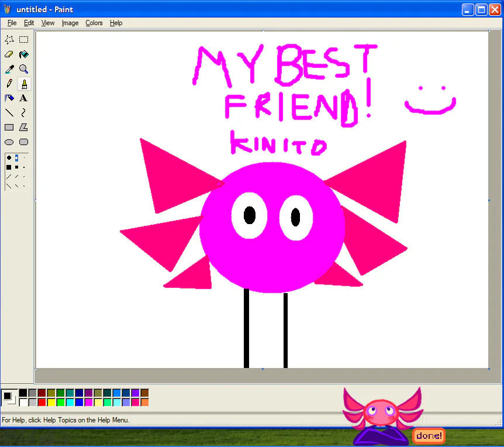This screenshot has height=447, width=504.
Task: Choose the bright violet palette swatch
Action: click(136, 393)
